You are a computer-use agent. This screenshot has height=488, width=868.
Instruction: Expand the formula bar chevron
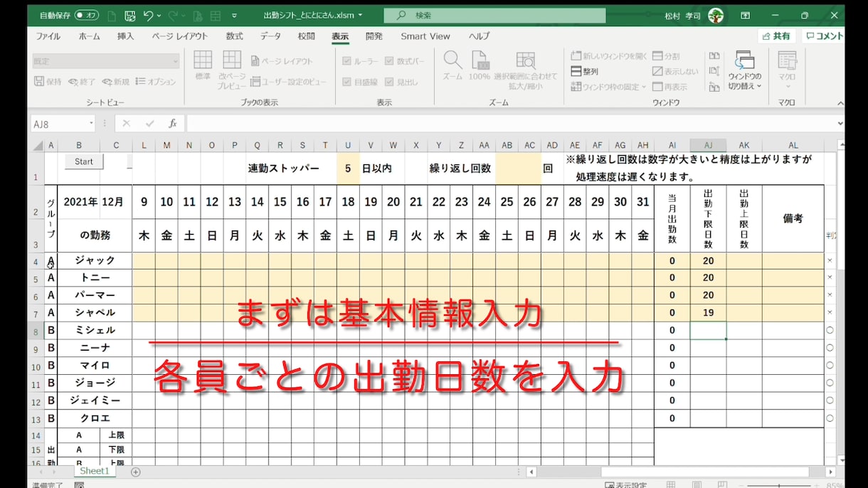pos(839,124)
